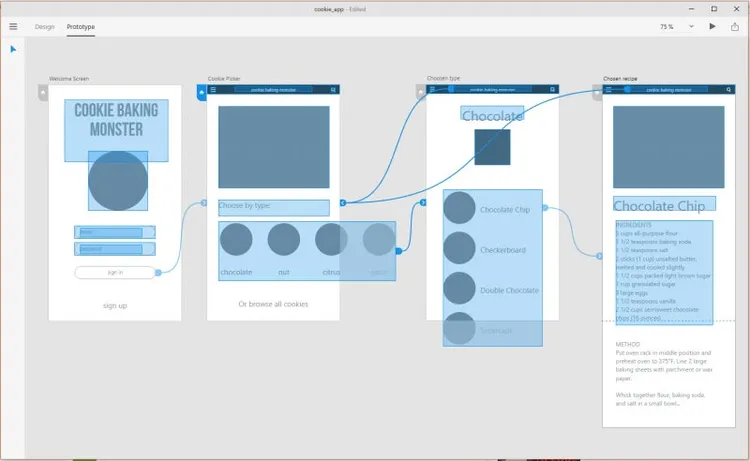Select the arrow selection tool in the left toolbar
Viewport: 750px width, 461px height.
point(13,49)
